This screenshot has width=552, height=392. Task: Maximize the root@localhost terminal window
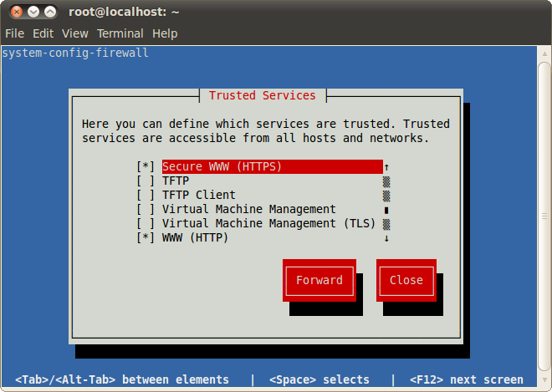[x=50, y=13]
